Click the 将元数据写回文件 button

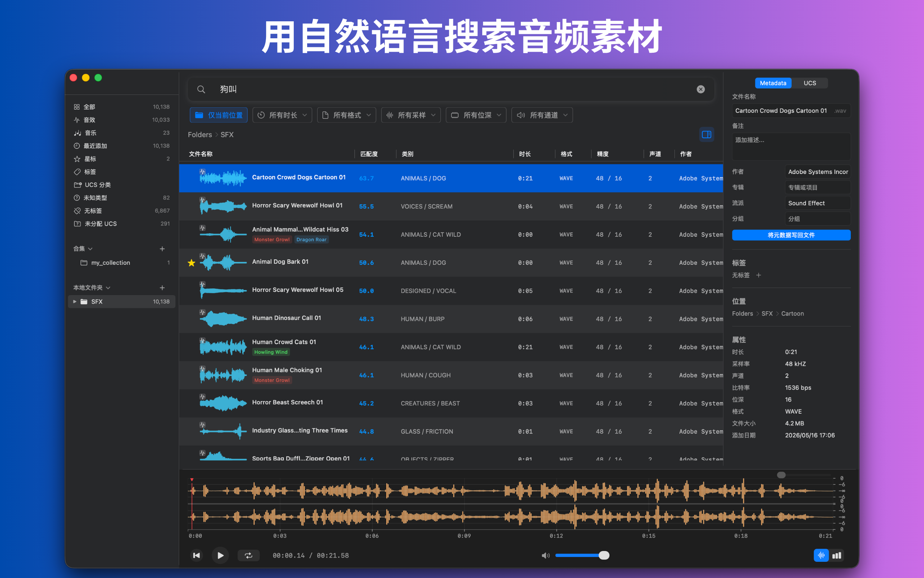point(791,235)
